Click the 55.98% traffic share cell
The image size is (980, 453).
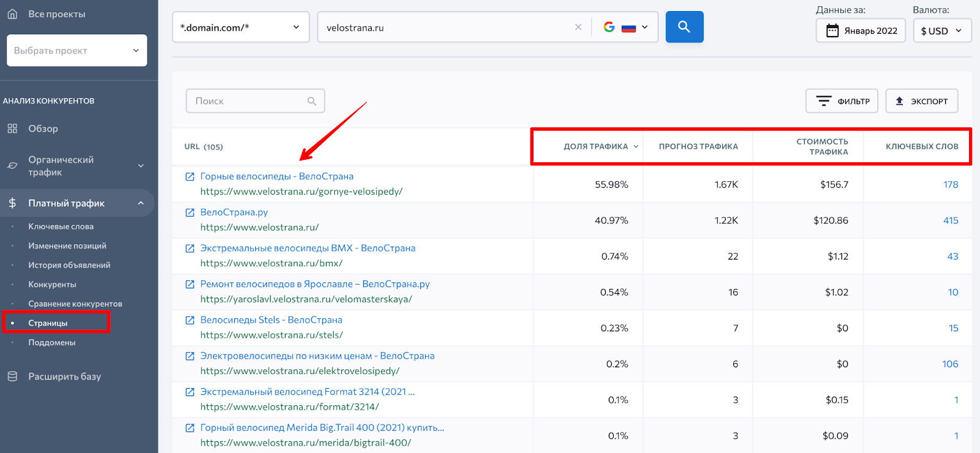611,184
